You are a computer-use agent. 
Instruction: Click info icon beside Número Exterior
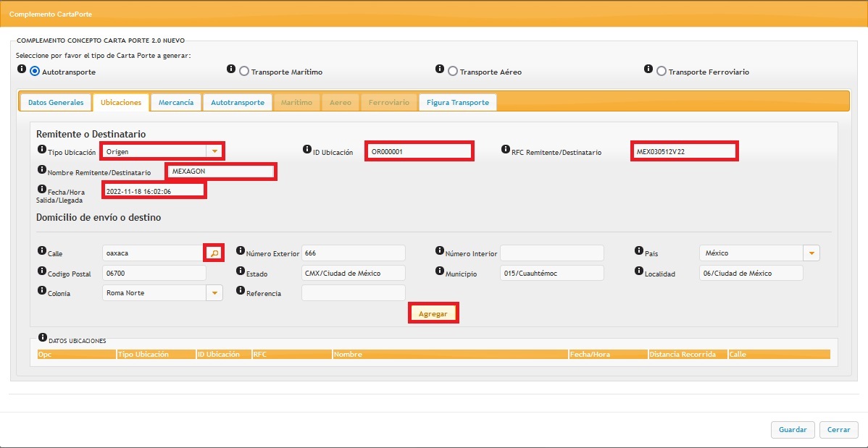[x=241, y=250]
